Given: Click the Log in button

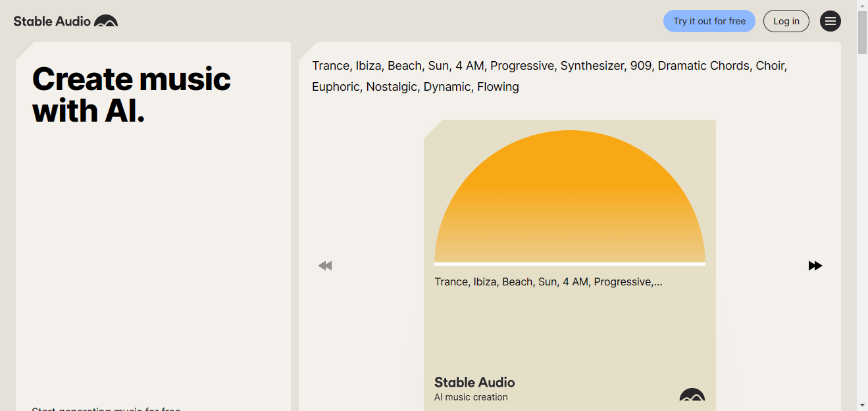Looking at the screenshot, I should 786,20.
